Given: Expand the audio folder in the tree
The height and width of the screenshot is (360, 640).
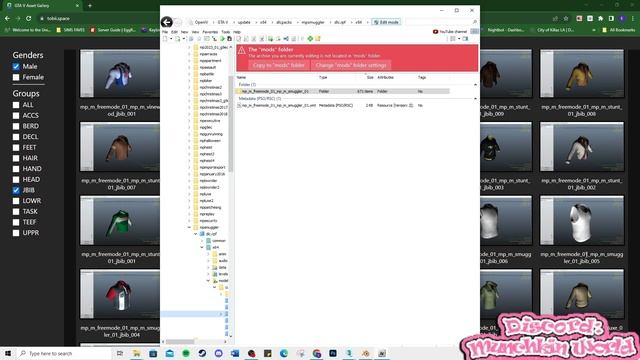Looking at the screenshot, I should pyautogui.click(x=209, y=261).
